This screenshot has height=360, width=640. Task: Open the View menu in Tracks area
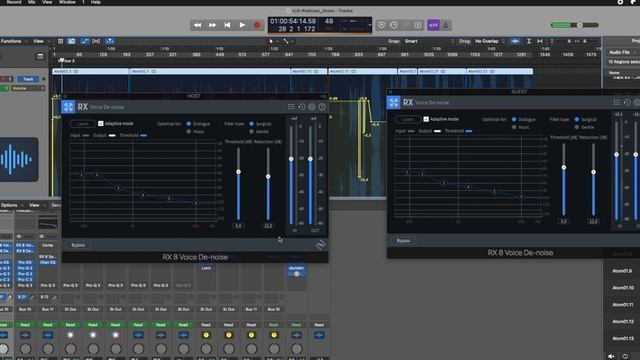(x=41, y=41)
